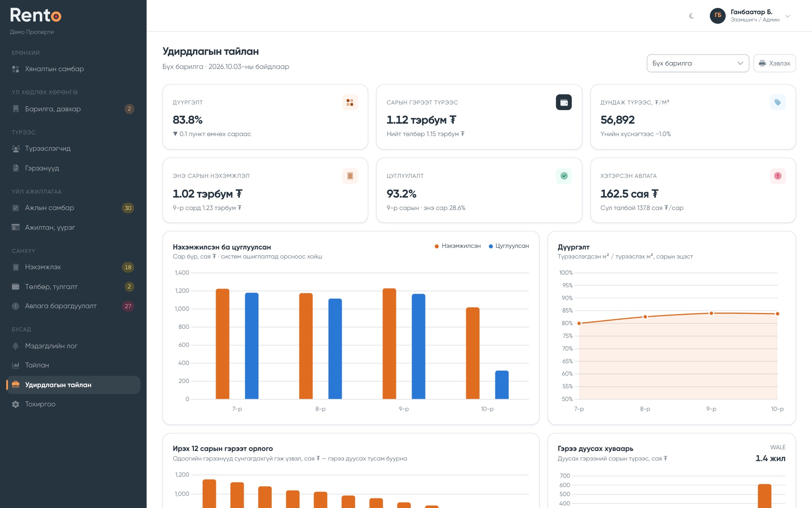Click the Удирдлагын тайлан briefcase icon
812x508 pixels.
pyautogui.click(x=15, y=384)
